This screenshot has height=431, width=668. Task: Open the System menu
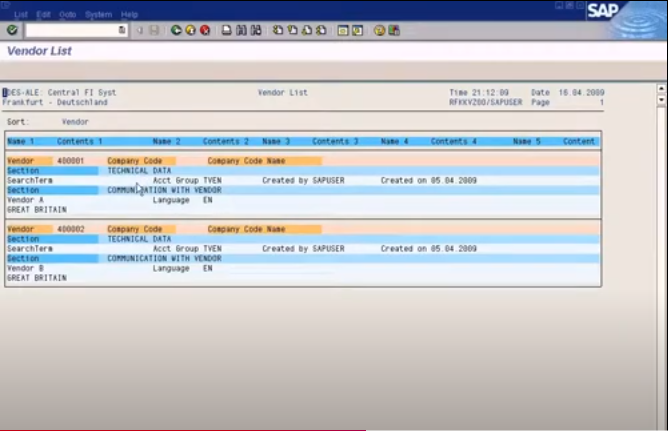click(x=98, y=14)
